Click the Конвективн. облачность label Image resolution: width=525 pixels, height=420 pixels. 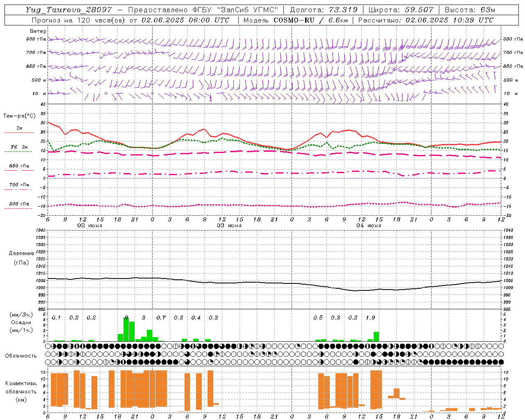click(x=21, y=388)
